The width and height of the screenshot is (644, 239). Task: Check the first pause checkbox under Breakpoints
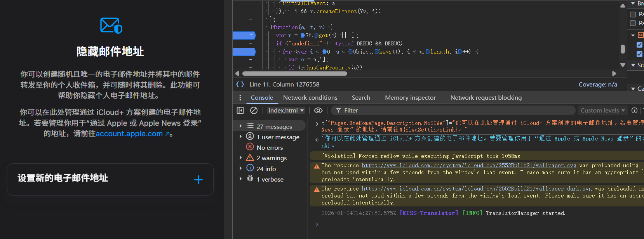tap(633, 14)
